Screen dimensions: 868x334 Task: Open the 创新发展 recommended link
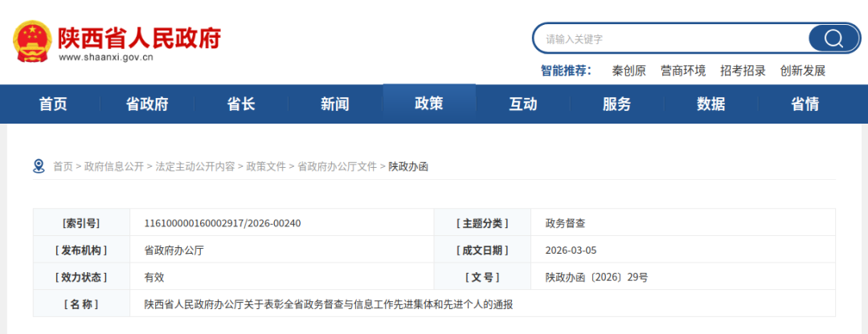803,71
